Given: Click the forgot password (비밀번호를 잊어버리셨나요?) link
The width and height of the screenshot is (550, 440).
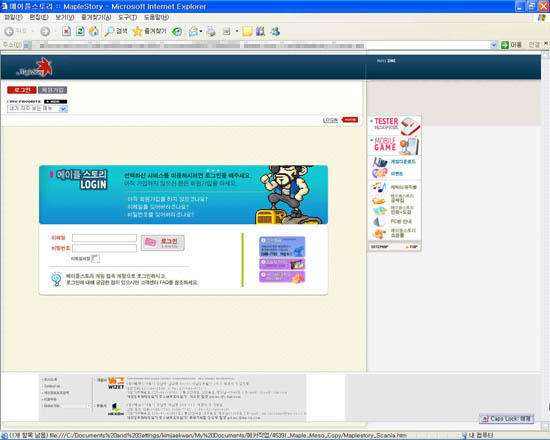Looking at the screenshot, I should (160, 214).
